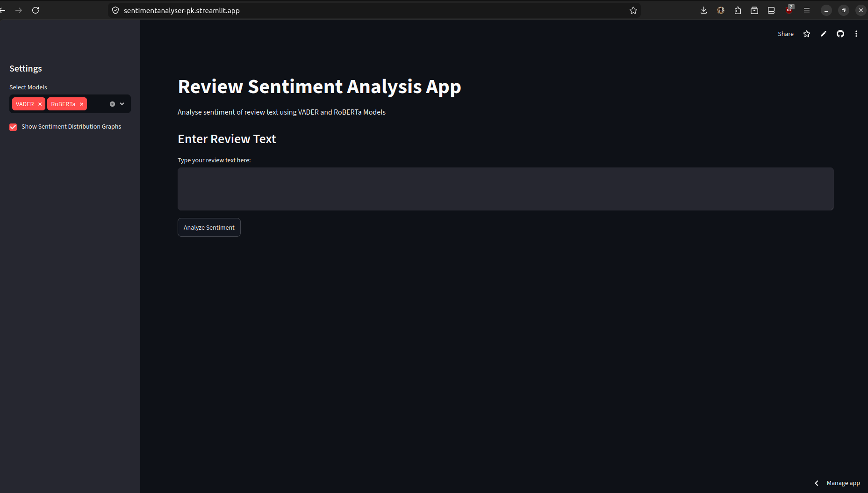
Task: Toggle Show Sentiment Distribution Graphs checkbox
Action: (13, 127)
